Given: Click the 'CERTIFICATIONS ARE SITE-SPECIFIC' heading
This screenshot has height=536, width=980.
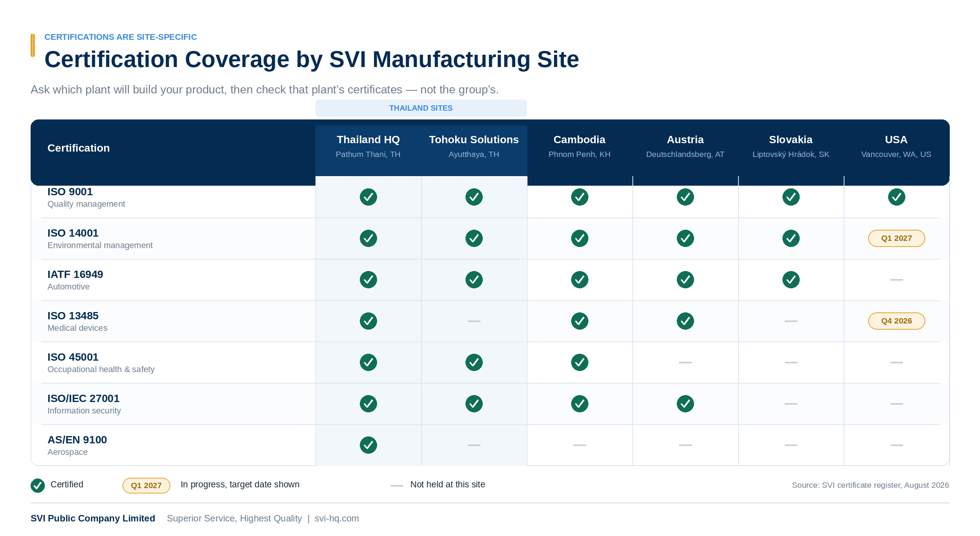Looking at the screenshot, I should click(x=121, y=37).
